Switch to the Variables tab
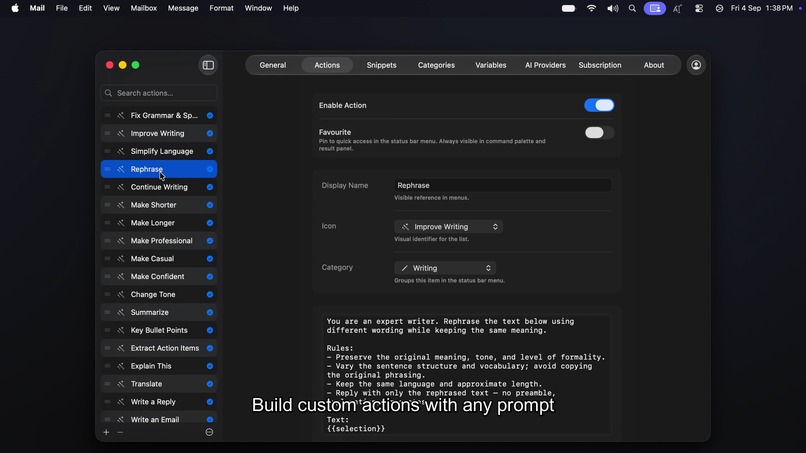Screen dimensions: 806x453 click(x=490, y=65)
